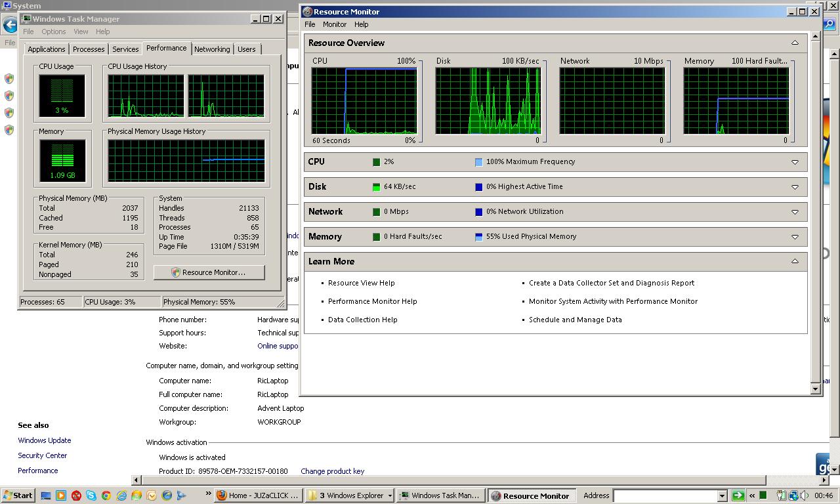
Task: Click the Resource Monitor title bar icon
Action: (307, 12)
